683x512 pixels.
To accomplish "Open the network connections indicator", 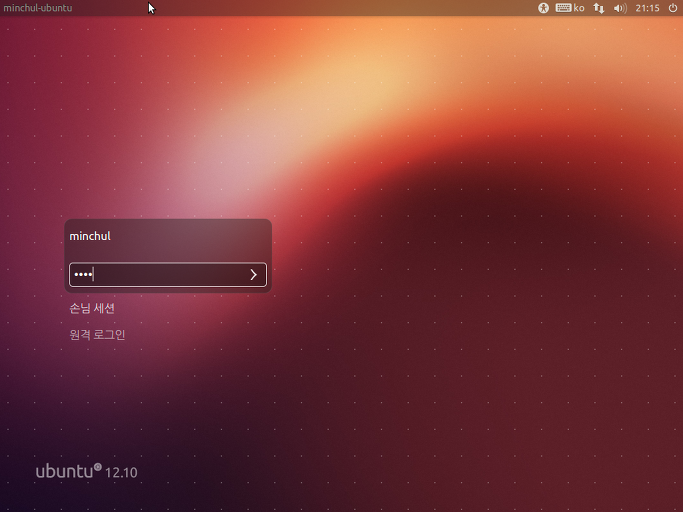I will [599, 8].
